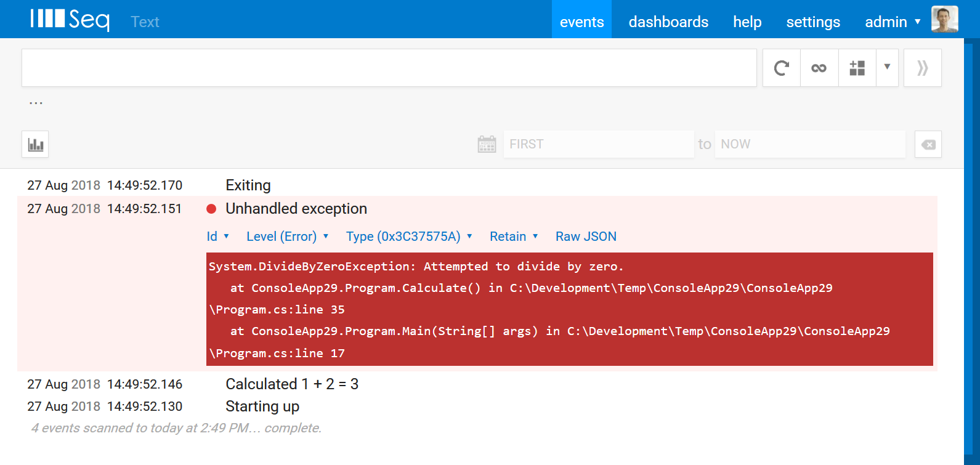
Task: Click the timestamp 14:49:52.170
Action: [145, 185]
